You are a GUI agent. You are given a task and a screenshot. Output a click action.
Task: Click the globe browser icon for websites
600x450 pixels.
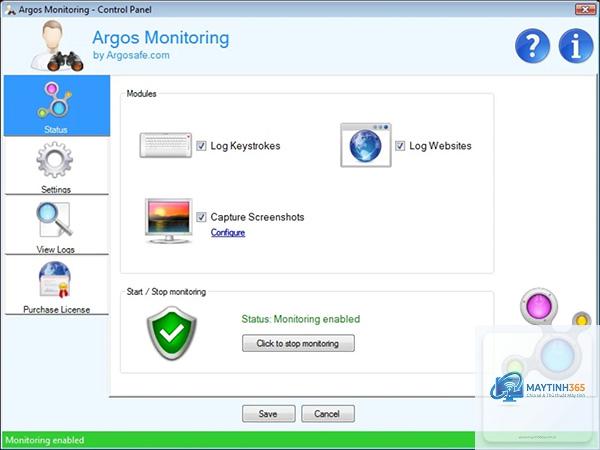click(366, 145)
